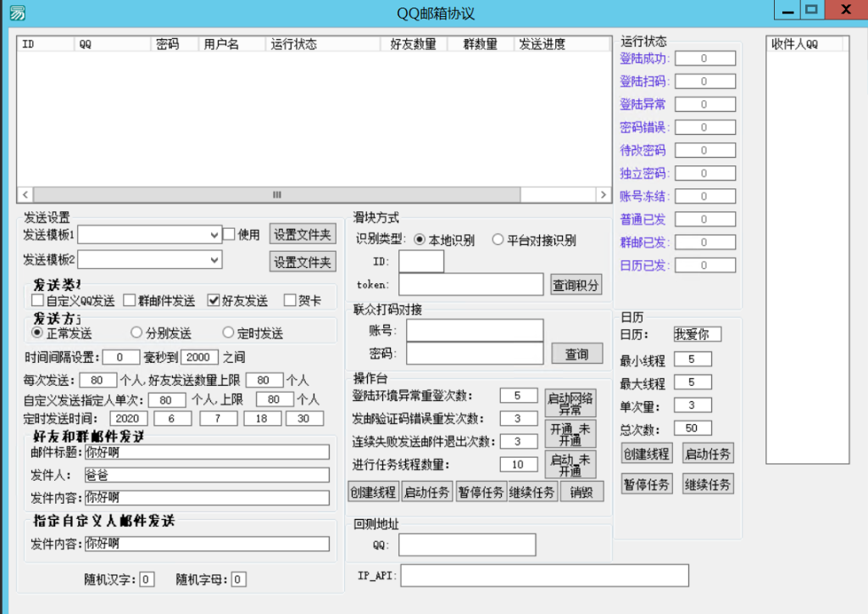Select the 定时发送 radio button
The image size is (868, 614).
tap(228, 333)
